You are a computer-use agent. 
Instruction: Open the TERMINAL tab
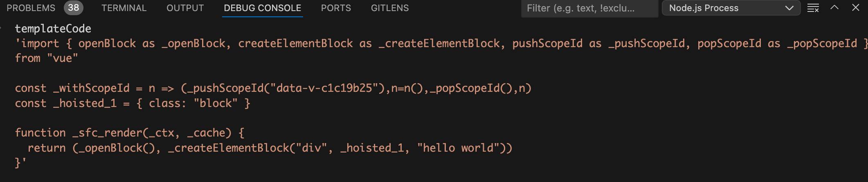click(124, 8)
